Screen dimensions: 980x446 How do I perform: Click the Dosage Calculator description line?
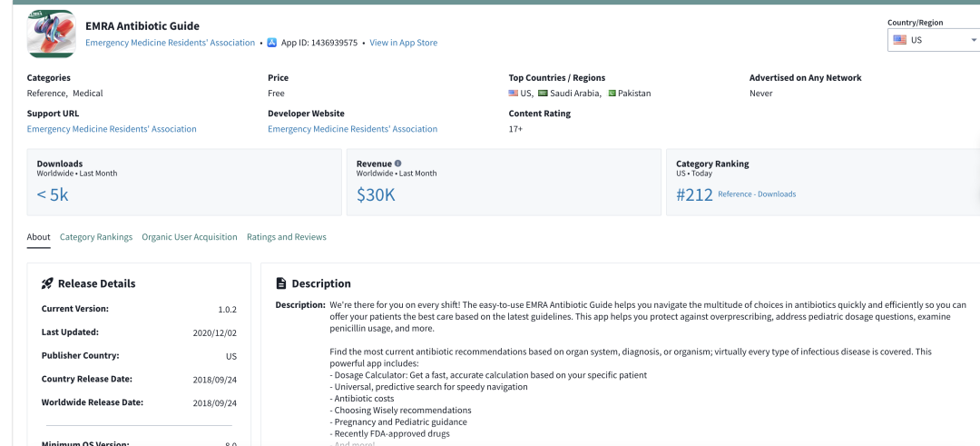pos(488,374)
